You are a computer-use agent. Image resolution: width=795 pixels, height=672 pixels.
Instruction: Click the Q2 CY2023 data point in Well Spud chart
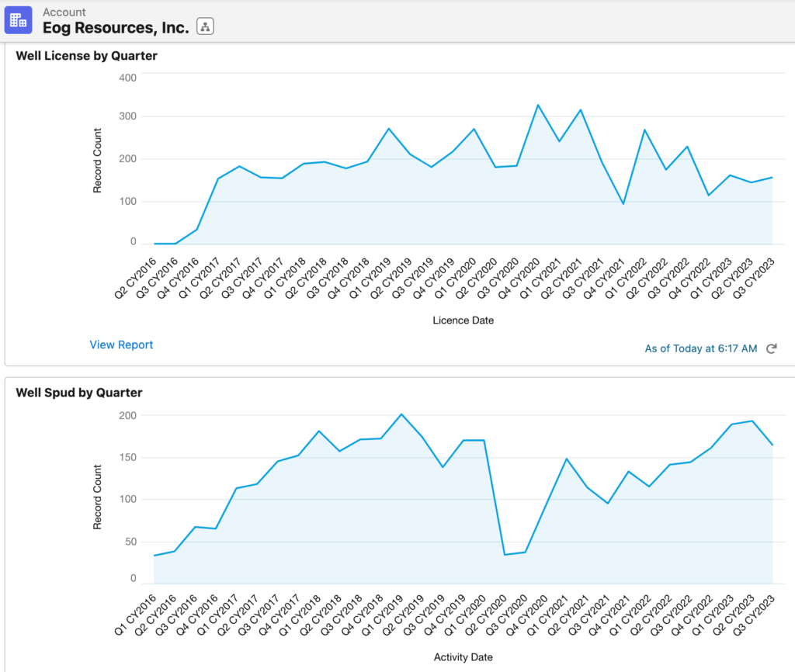tap(752, 421)
